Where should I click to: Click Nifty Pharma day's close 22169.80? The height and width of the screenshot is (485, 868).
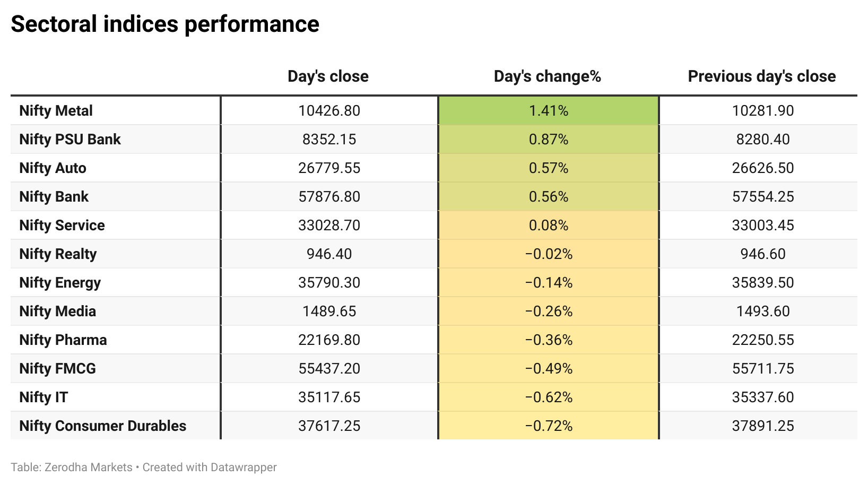(x=329, y=340)
